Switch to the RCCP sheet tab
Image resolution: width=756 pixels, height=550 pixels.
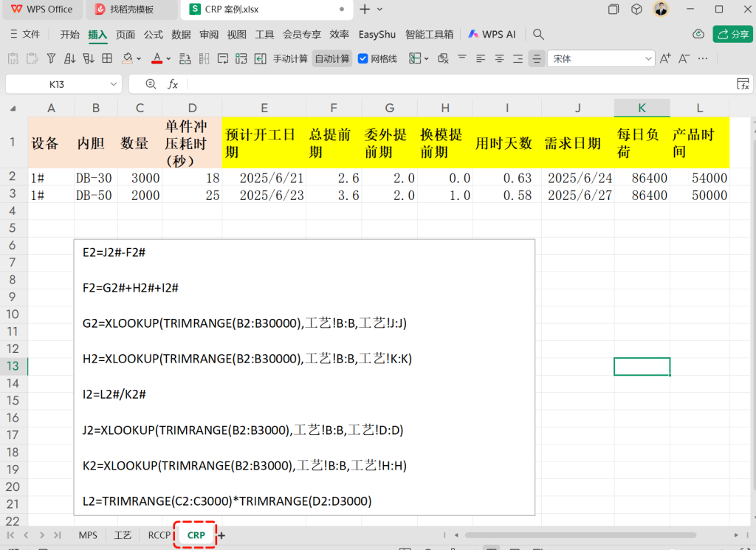(x=159, y=535)
